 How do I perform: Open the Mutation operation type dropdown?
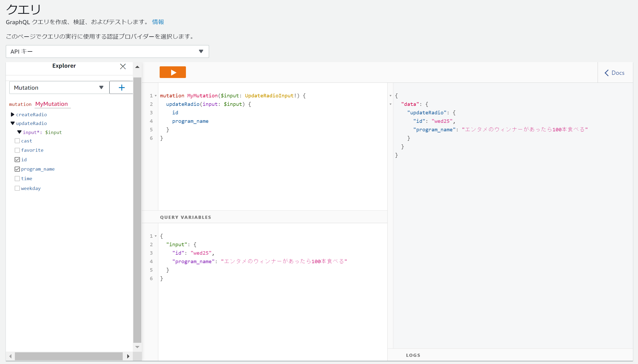click(x=59, y=88)
